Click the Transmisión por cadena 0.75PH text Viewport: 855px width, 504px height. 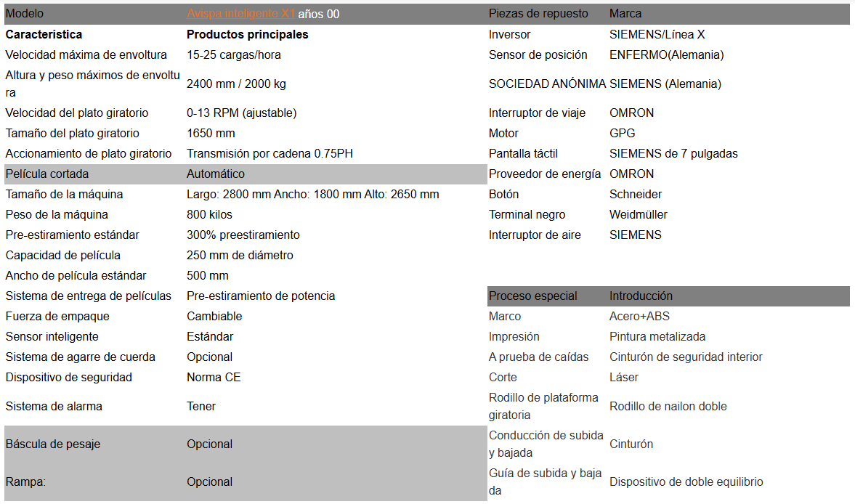pyautogui.click(x=270, y=153)
